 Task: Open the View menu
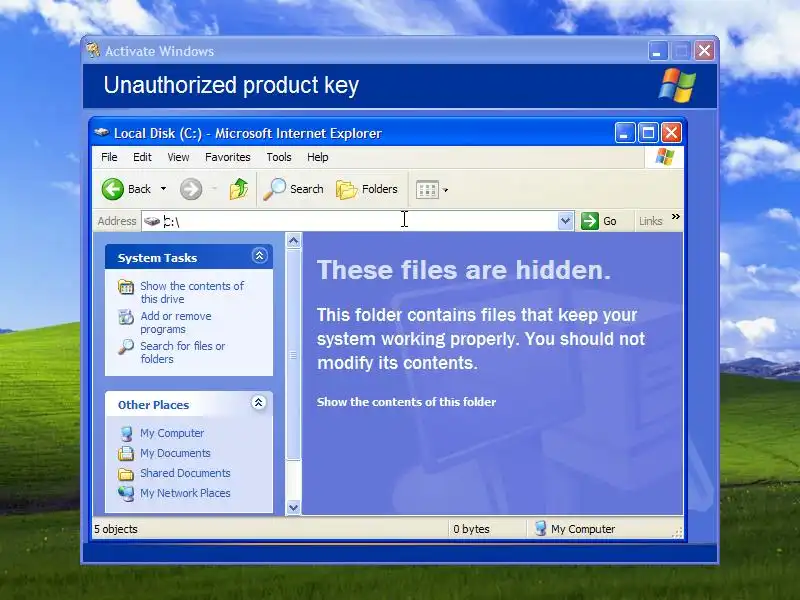(x=178, y=157)
